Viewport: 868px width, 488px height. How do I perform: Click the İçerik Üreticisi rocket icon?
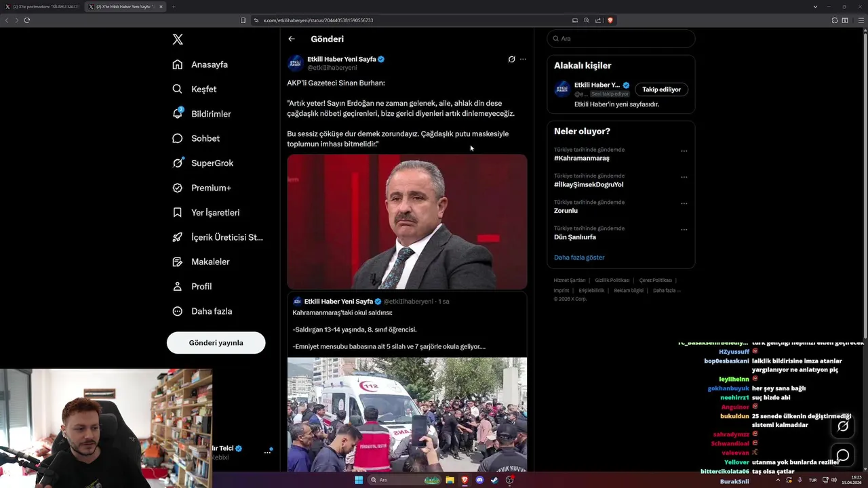pos(178,237)
